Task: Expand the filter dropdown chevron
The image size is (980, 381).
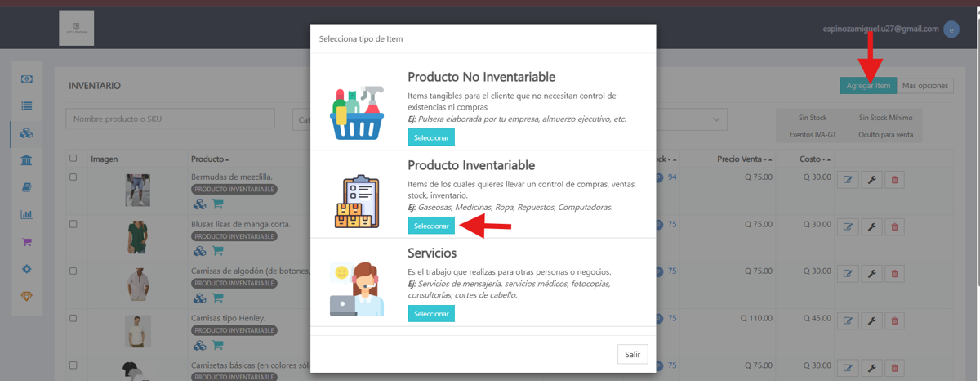Action: click(716, 119)
